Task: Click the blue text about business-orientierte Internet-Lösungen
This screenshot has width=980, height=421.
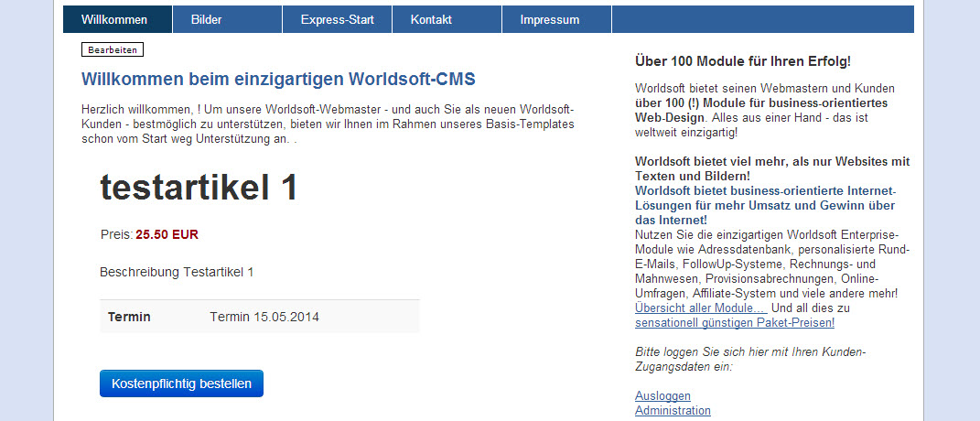Action: [x=766, y=205]
